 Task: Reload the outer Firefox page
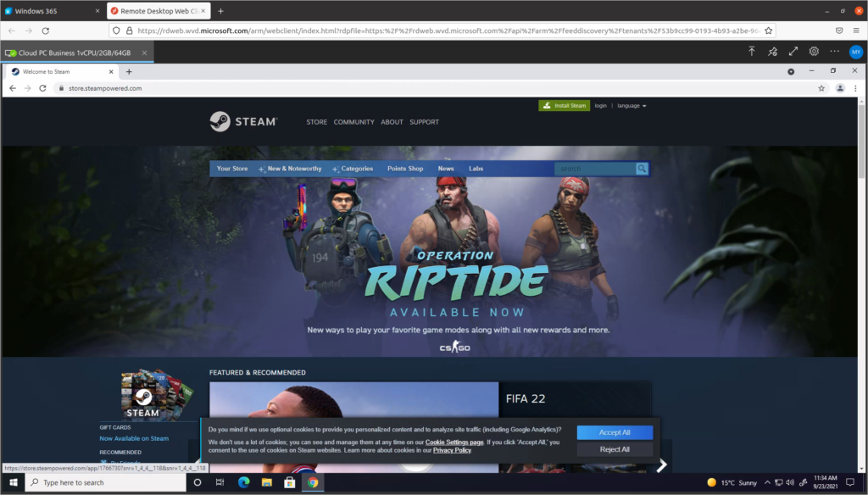coord(46,31)
